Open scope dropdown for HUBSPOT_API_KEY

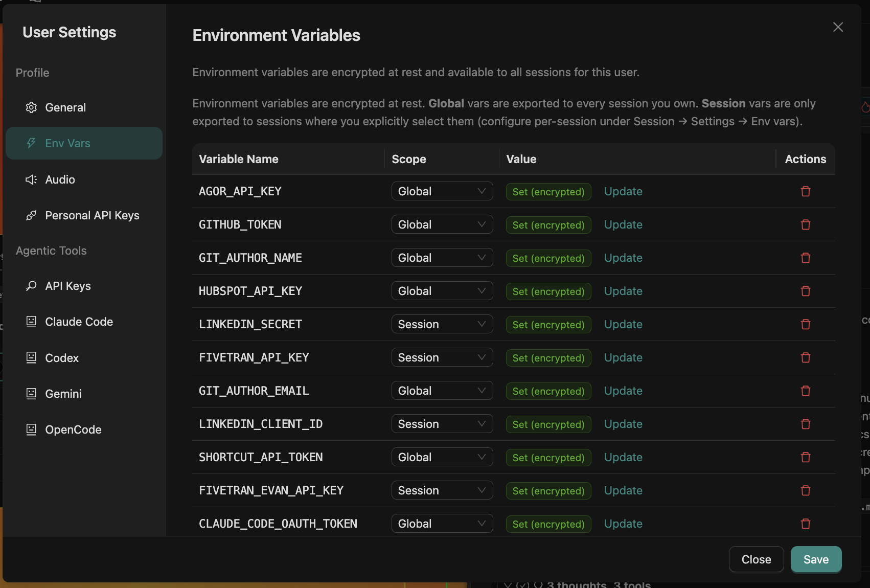(442, 291)
